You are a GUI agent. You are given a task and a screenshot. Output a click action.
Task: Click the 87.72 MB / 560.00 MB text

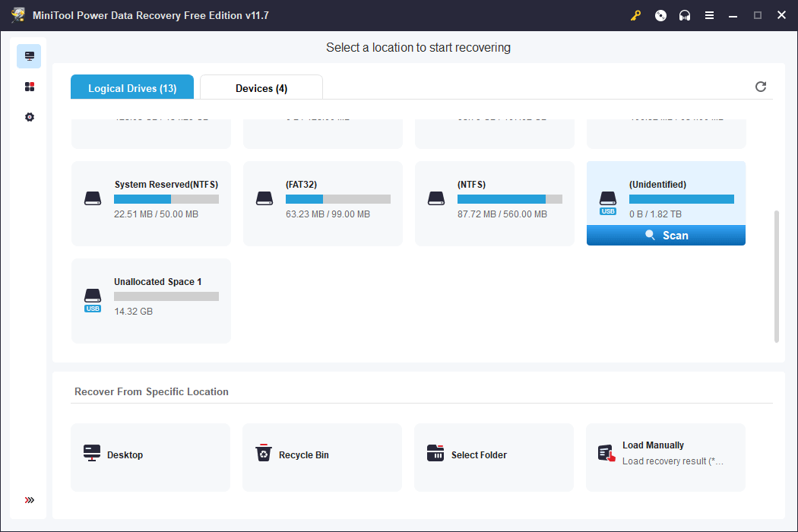(502, 214)
